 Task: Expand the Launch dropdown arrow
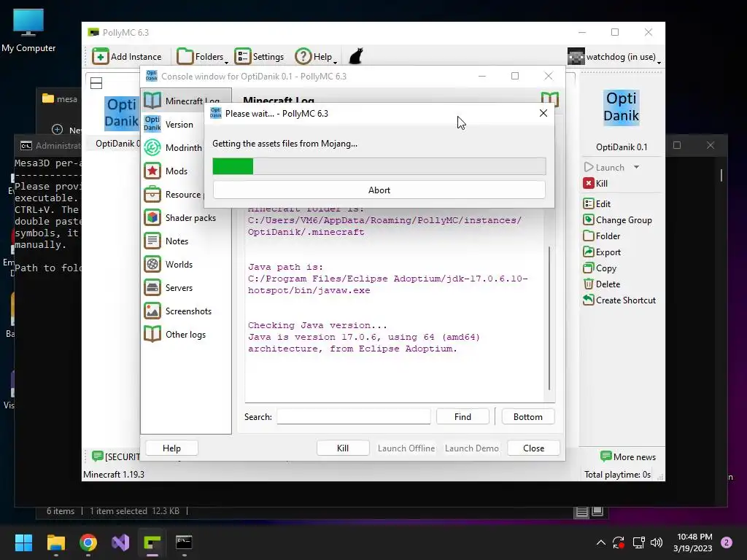click(x=636, y=167)
